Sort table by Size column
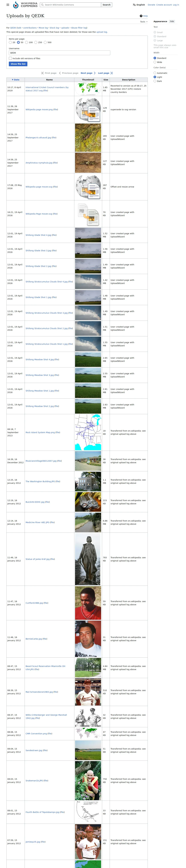186x868 pixels. point(106,80)
